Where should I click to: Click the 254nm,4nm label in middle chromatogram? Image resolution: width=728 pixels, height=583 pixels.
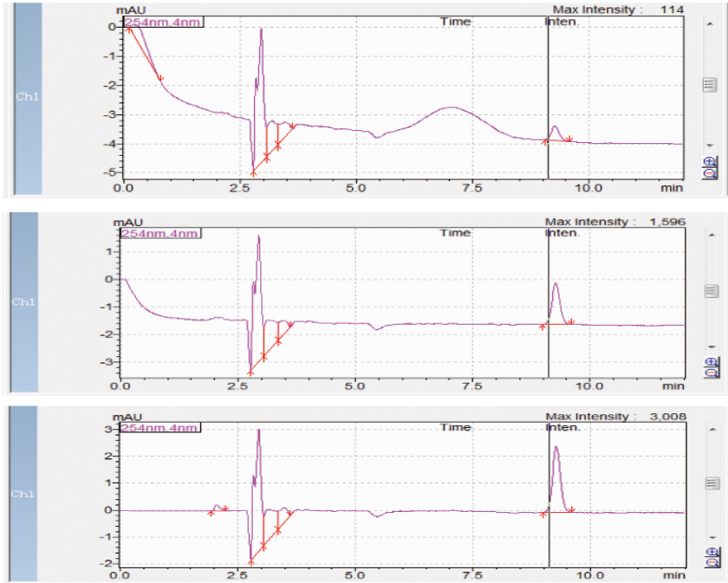[160, 233]
